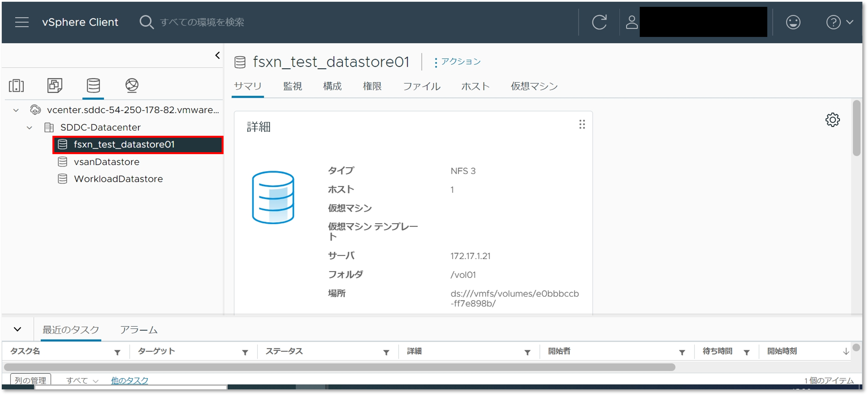Viewport: 868px width, 395px height.
Task: Select WorkloadDatastore in tree
Action: coord(118,179)
